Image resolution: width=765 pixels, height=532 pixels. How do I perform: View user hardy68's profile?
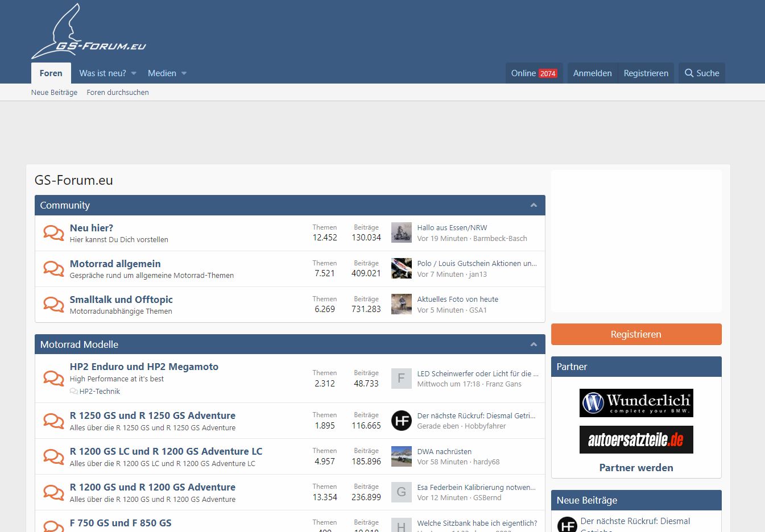point(486,462)
